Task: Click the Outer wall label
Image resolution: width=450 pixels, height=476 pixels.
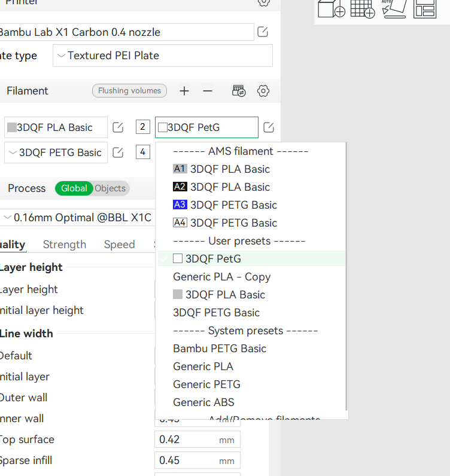Action: (23, 398)
